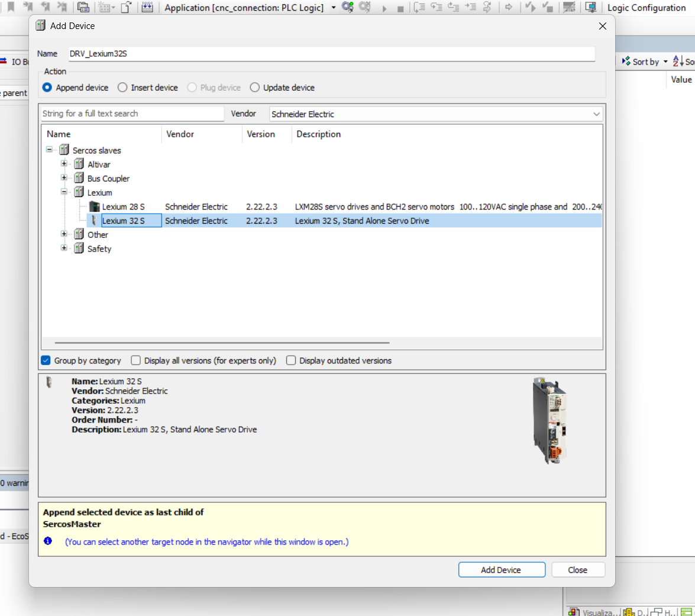Select the Insert device radio button
The width and height of the screenshot is (695, 616).
122,88
